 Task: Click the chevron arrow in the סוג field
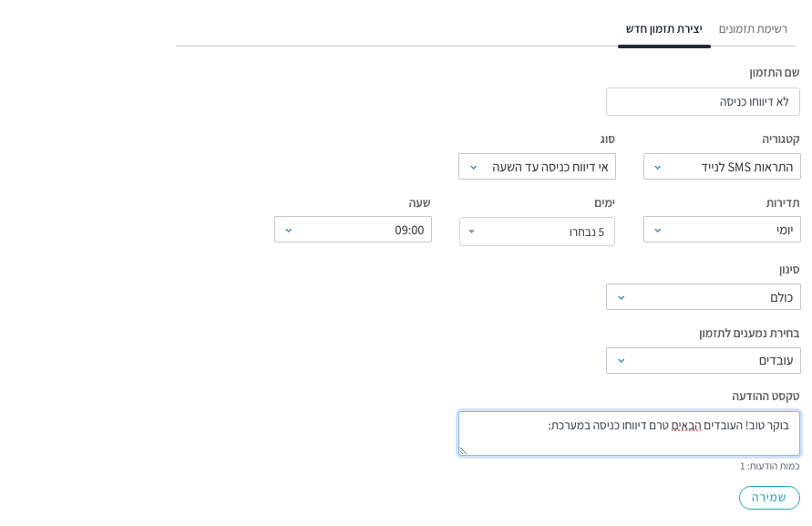[473, 168]
